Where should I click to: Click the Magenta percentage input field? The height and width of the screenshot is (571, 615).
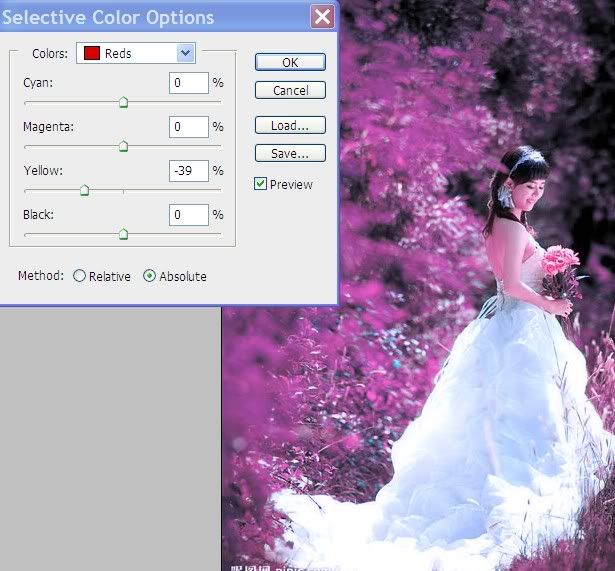click(x=189, y=127)
